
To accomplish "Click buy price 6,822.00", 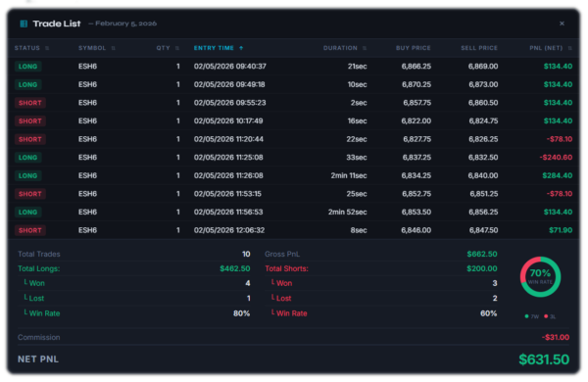I will (416, 121).
